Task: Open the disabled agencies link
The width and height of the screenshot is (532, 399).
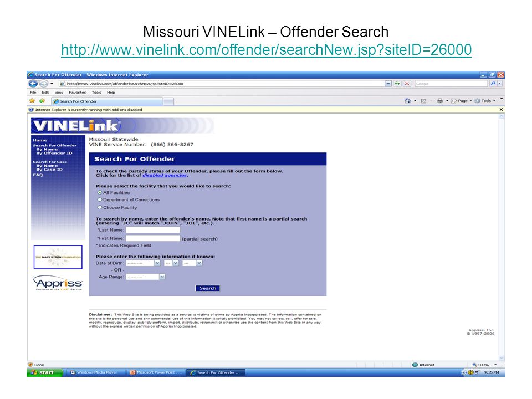Action: 165,176
